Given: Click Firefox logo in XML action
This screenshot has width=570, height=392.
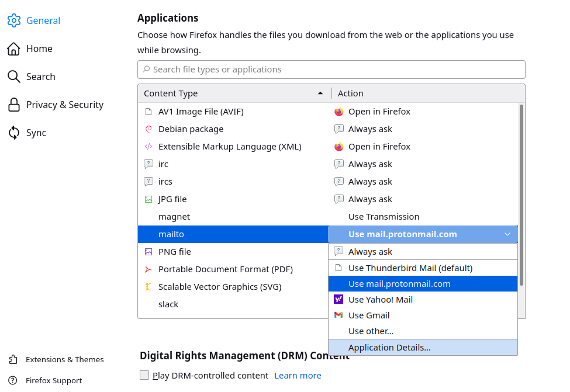Looking at the screenshot, I should pyautogui.click(x=339, y=147).
